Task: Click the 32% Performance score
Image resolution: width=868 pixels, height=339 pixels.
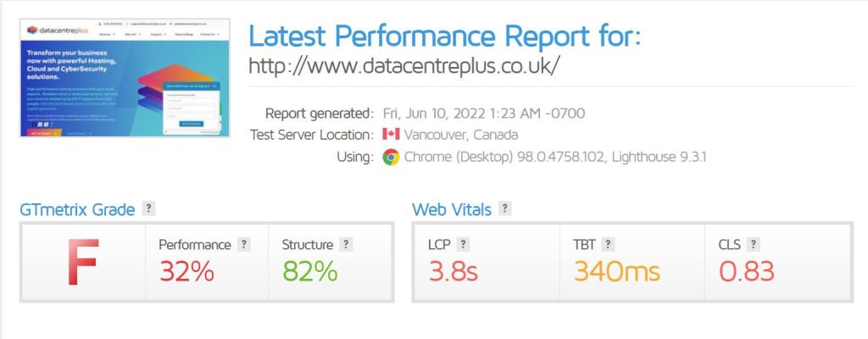Action: (x=186, y=271)
